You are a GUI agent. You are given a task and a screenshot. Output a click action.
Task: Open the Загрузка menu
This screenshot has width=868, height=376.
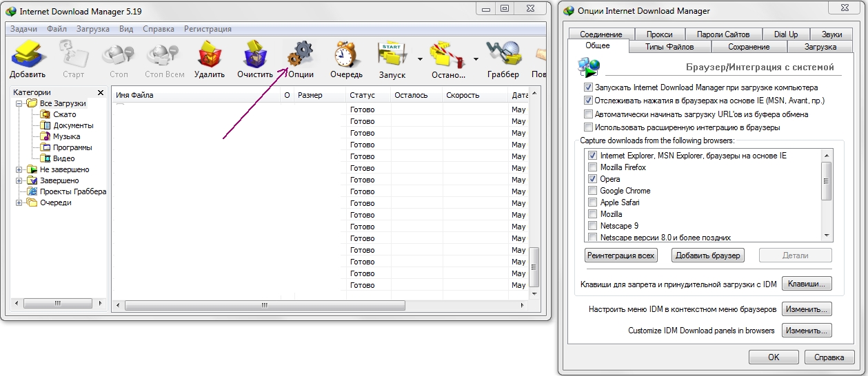click(93, 29)
